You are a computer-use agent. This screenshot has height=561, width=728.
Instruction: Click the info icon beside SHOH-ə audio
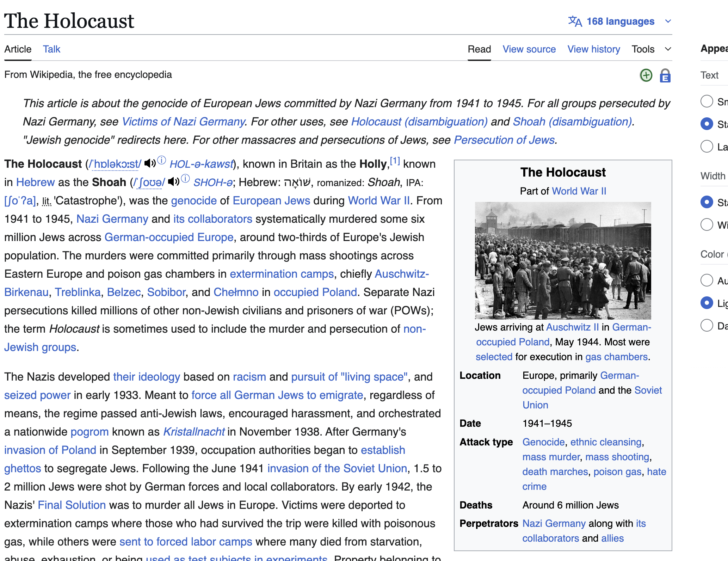185,179
